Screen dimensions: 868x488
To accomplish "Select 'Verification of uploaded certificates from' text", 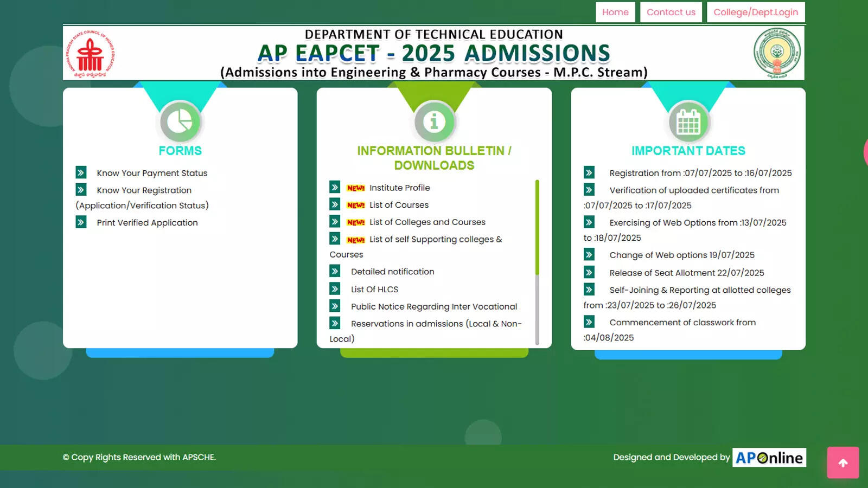I will point(694,190).
